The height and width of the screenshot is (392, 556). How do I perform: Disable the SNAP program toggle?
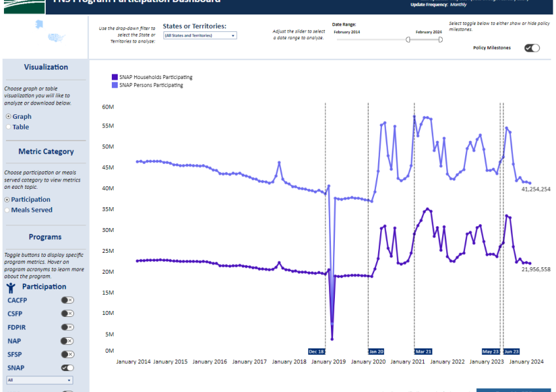(x=67, y=368)
